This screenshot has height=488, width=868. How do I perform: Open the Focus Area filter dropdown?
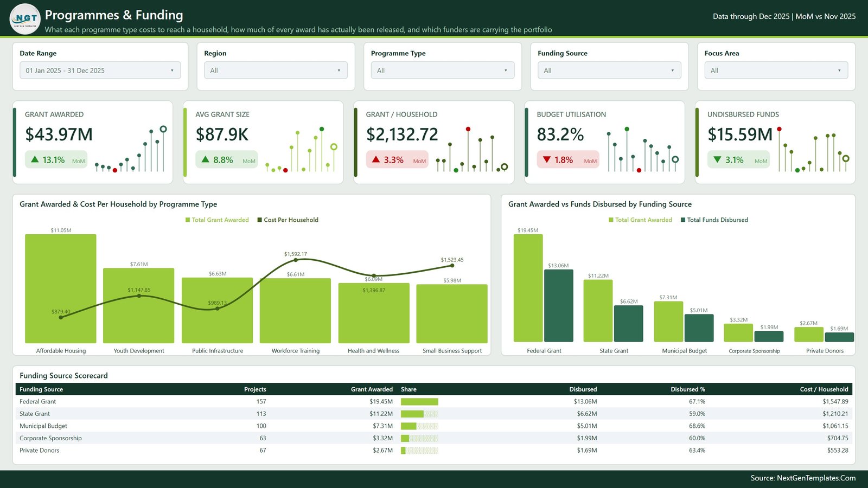(x=776, y=70)
